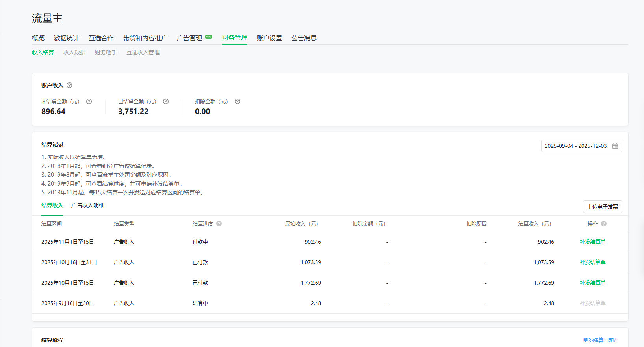Click the new badge beside 广告管理
Screen dimensions: 644x347
pos(208,37)
